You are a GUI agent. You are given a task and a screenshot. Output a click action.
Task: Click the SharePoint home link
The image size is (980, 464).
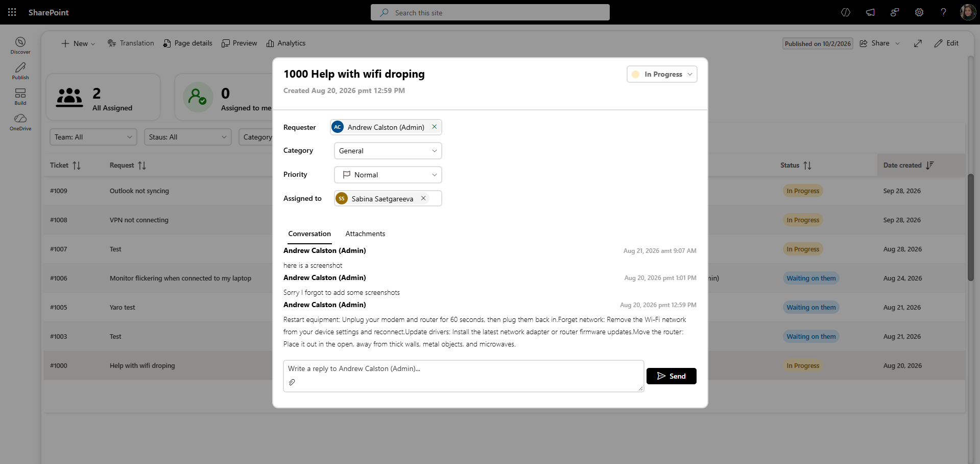point(49,12)
